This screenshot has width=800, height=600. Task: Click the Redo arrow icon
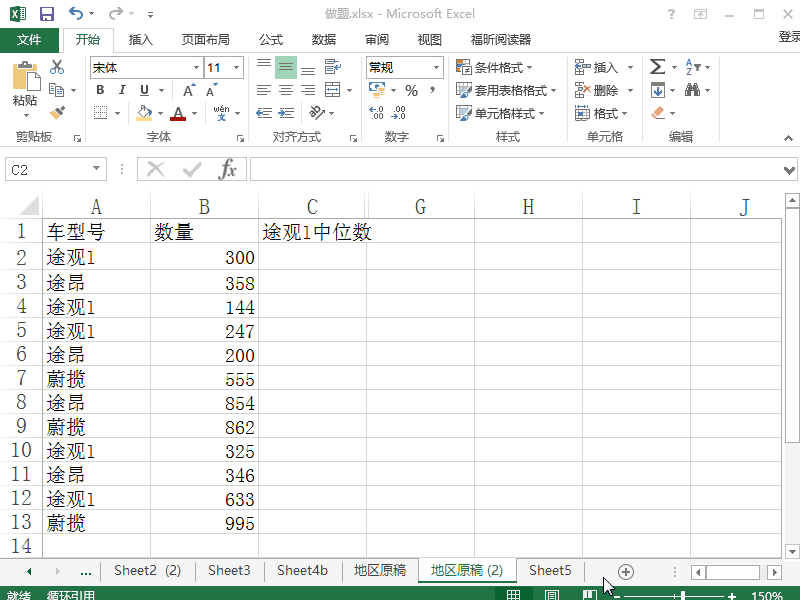[116, 13]
